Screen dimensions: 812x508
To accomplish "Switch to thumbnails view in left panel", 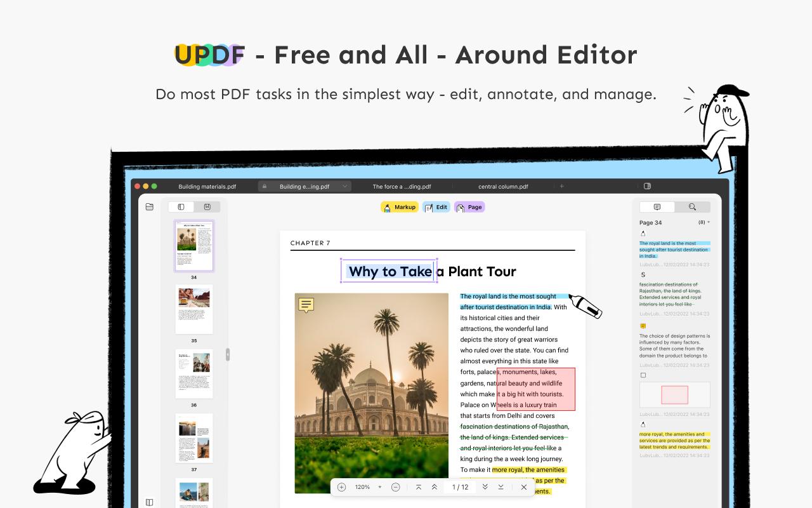I will [181, 207].
